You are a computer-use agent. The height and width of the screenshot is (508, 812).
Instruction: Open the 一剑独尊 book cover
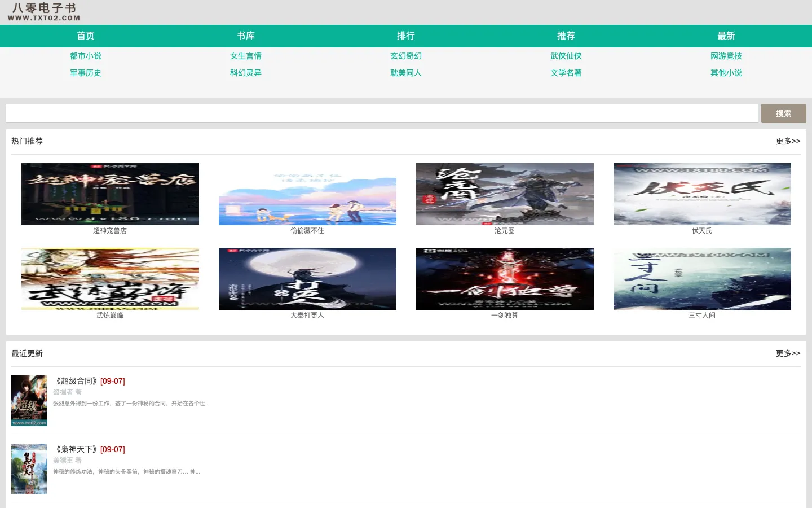pyautogui.click(x=505, y=279)
